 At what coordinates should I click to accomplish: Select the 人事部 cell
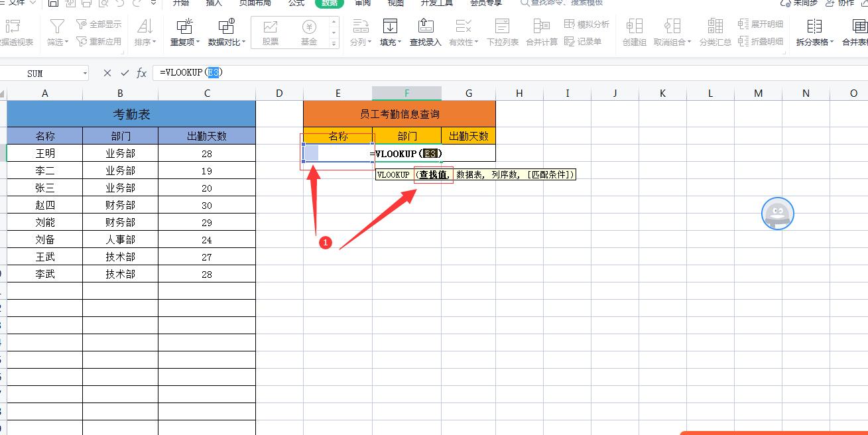[x=120, y=239]
